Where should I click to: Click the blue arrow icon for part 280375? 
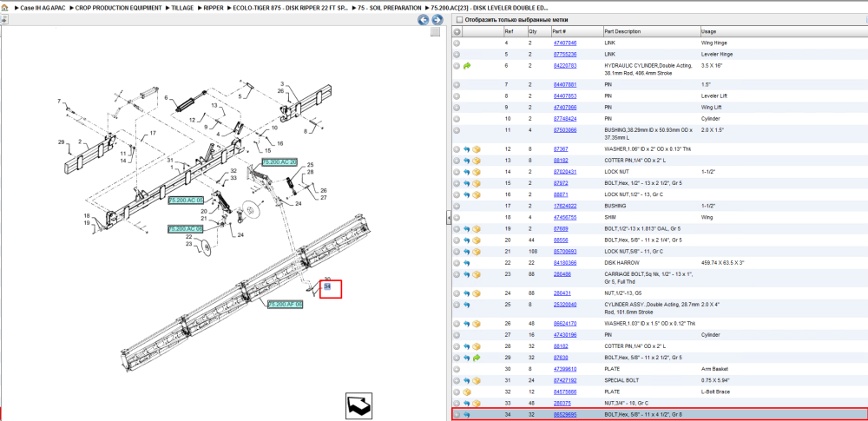[467, 404]
